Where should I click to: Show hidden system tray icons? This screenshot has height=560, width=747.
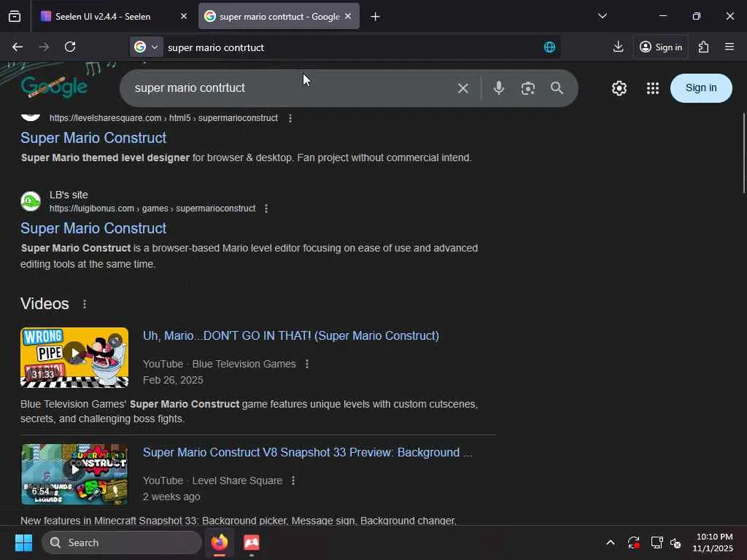point(611,542)
